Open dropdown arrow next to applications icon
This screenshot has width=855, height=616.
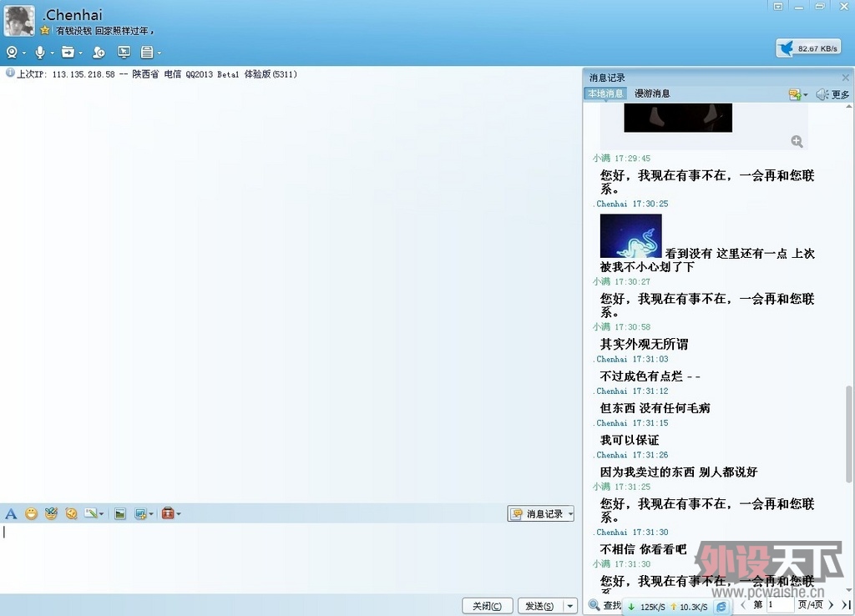click(x=159, y=53)
